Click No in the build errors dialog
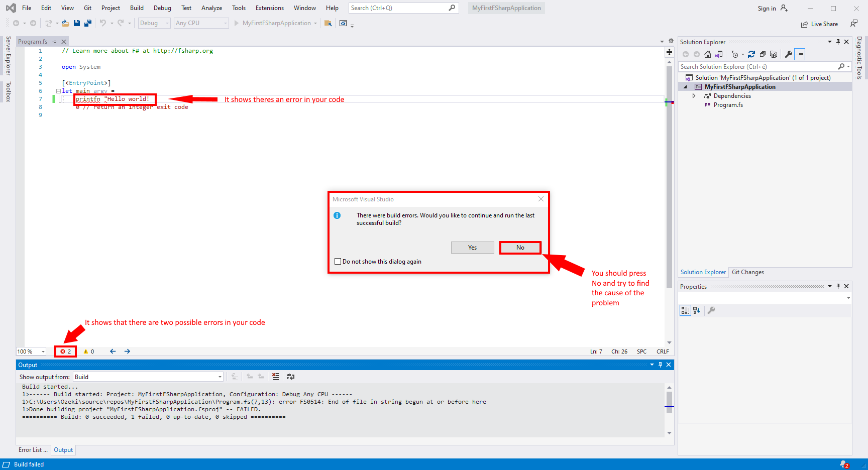 click(x=520, y=248)
